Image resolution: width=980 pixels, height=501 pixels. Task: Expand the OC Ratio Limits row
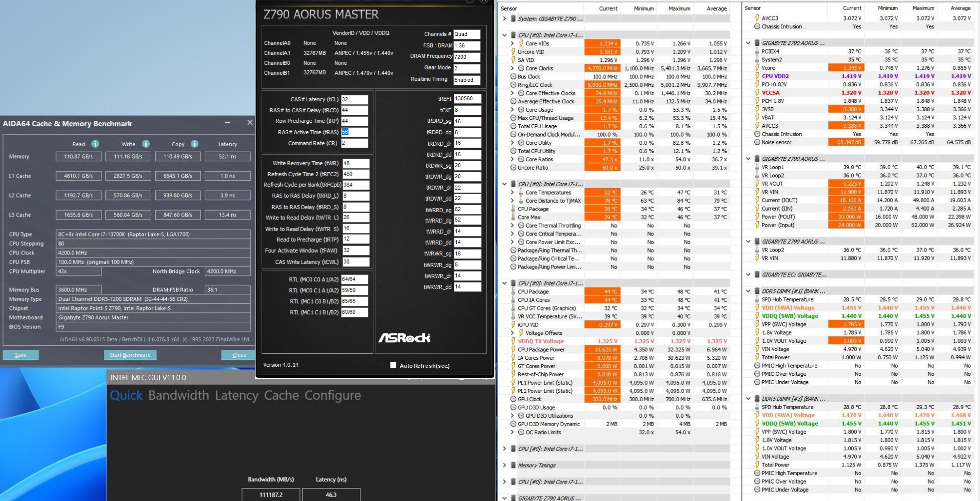click(x=512, y=432)
